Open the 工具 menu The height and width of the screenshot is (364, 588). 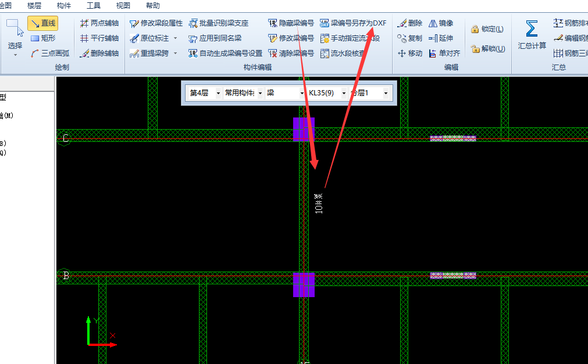pos(94,6)
